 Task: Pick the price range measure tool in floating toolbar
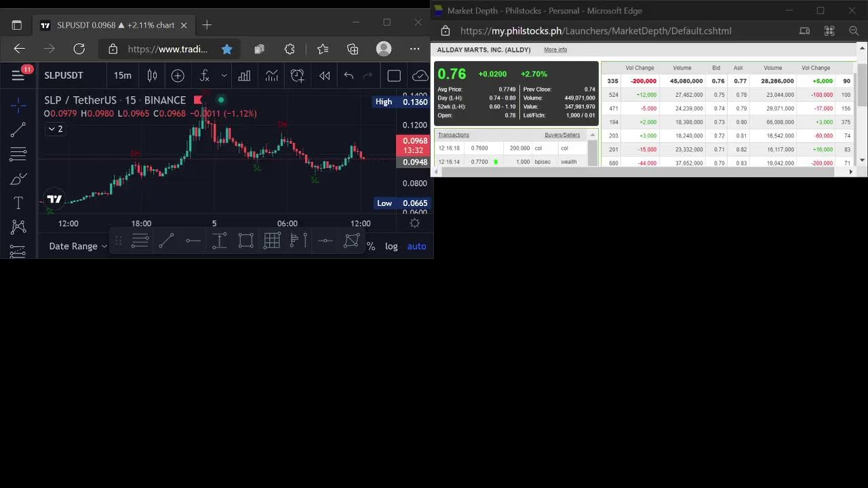click(219, 241)
